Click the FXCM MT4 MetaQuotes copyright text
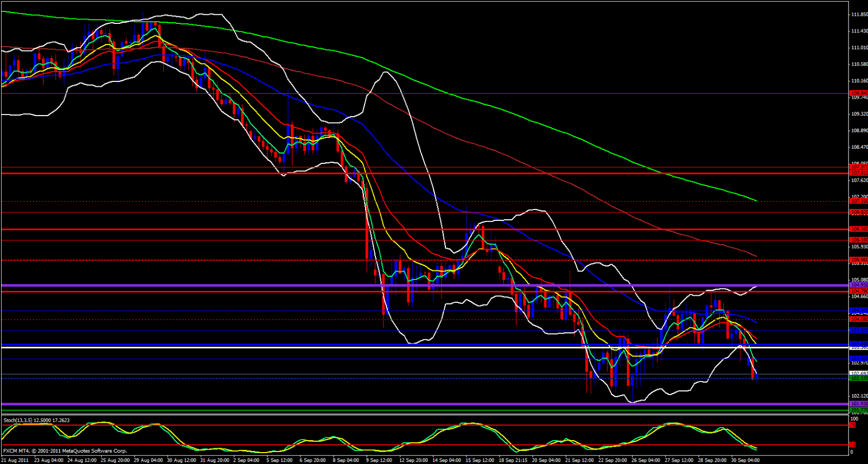This screenshot has height=464, width=868. coord(65,451)
